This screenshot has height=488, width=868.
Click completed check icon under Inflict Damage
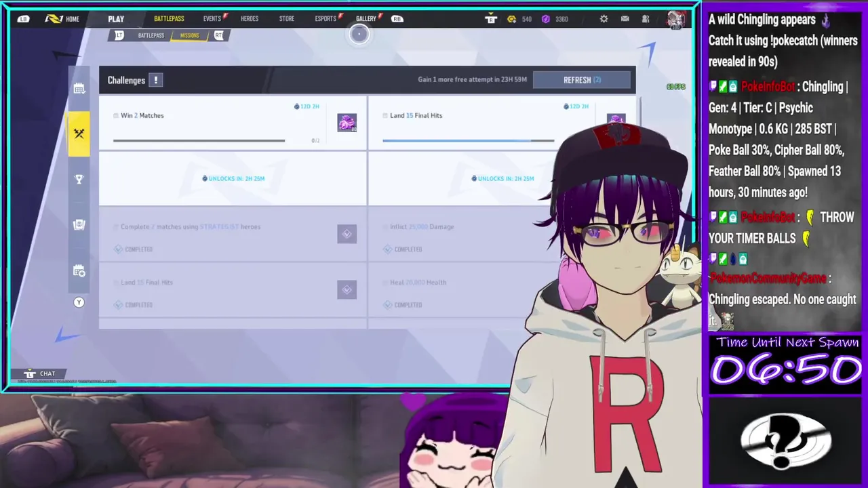tap(387, 249)
